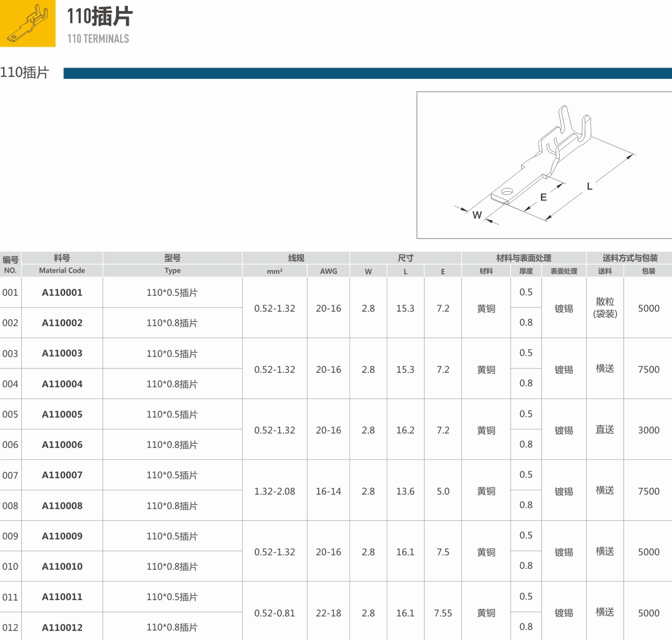Select the Material Code column header
Image resolution: width=672 pixels, height=640 pixels.
[x=62, y=271]
